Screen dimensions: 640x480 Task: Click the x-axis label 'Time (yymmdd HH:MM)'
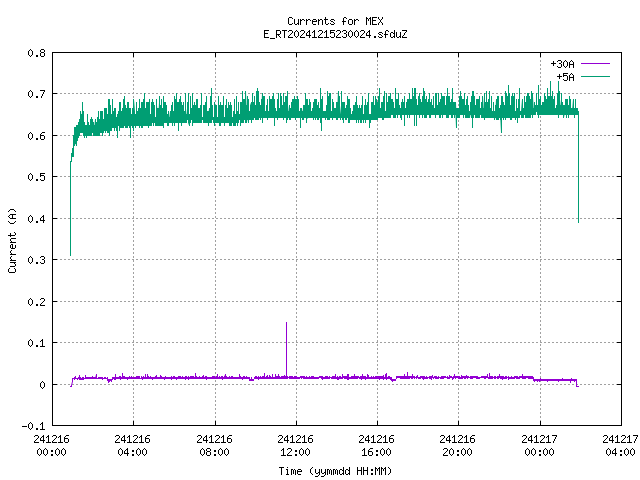click(335, 471)
